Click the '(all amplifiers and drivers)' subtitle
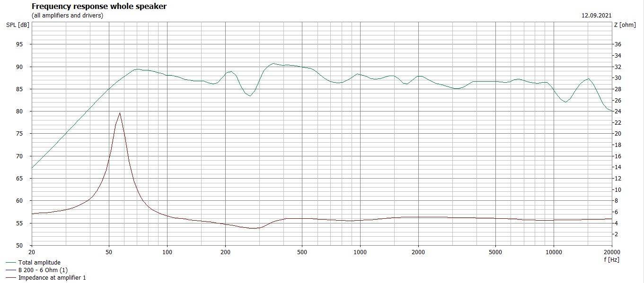 [67, 16]
